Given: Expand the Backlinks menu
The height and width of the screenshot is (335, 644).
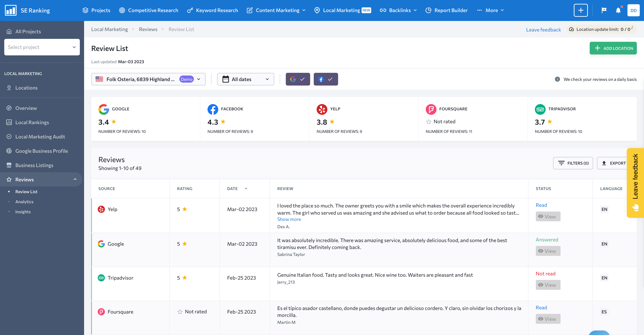Looking at the screenshot, I should 398,10.
